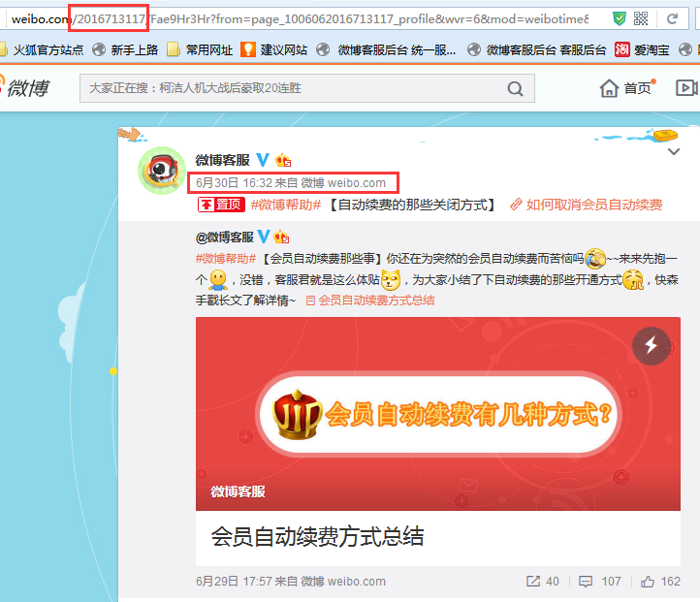Image resolution: width=700 pixels, height=602 pixels.
Task: Click the blue V verification badge beside 微博客服 title
Action: [x=263, y=160]
